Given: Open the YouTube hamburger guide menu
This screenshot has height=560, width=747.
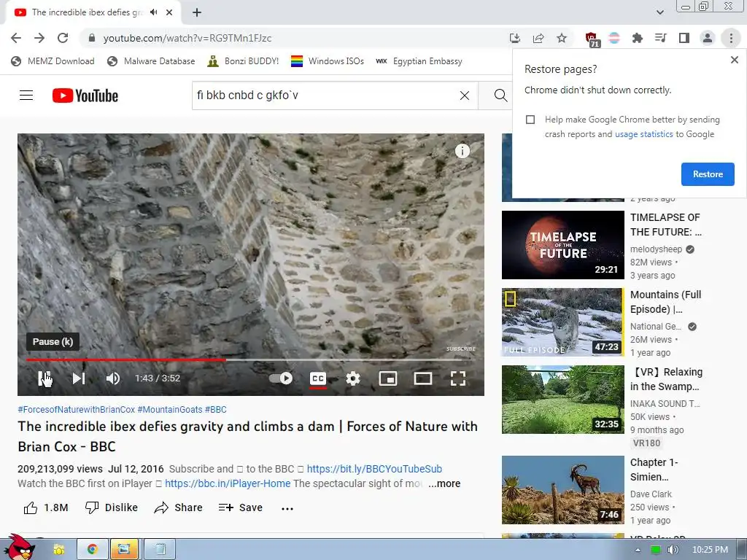Looking at the screenshot, I should [26, 96].
